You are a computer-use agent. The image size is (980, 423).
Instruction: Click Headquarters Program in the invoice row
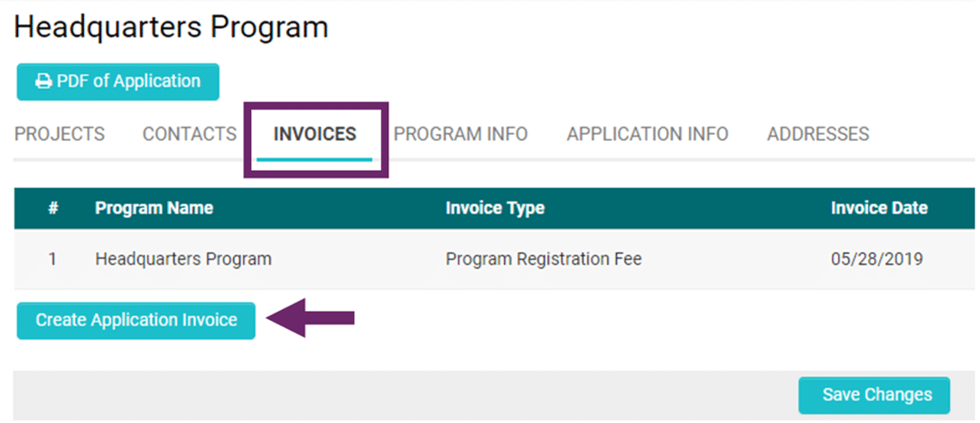click(183, 259)
